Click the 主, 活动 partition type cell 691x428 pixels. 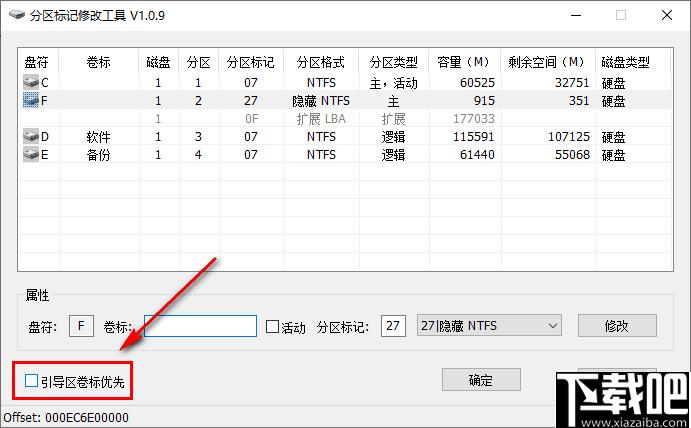tap(394, 83)
